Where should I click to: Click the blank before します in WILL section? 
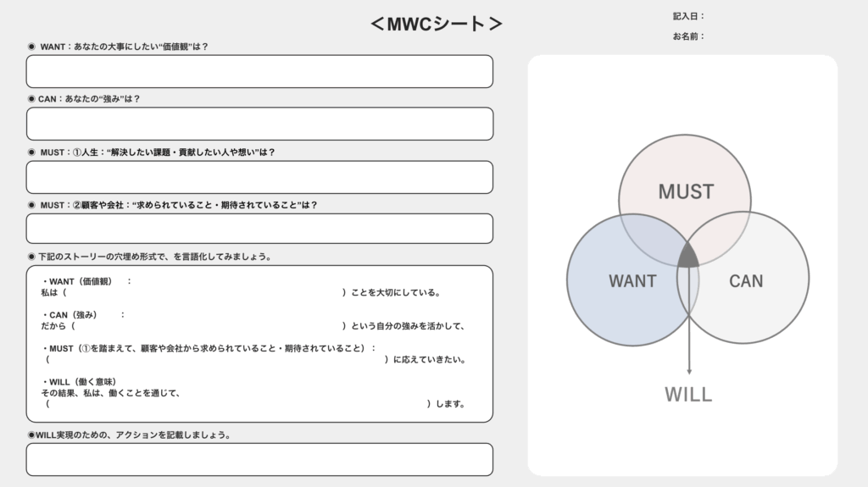coord(237,404)
